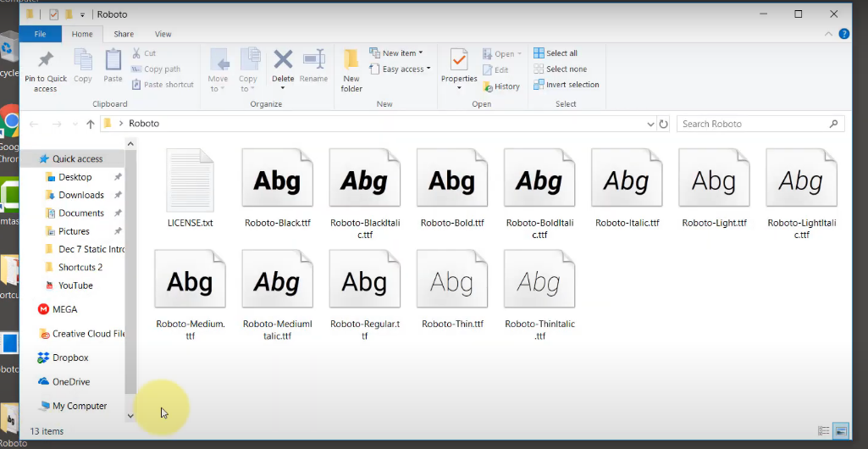Select the Roboto-Thin.ttf font file
Image resolution: width=868 pixels, height=449 pixels.
452,290
